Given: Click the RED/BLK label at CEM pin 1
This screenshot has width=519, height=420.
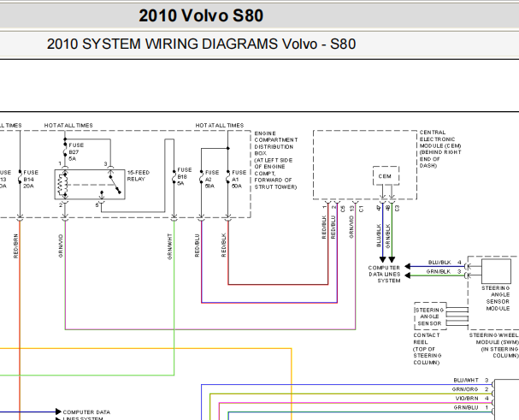Looking at the screenshot, I should click(x=324, y=228).
